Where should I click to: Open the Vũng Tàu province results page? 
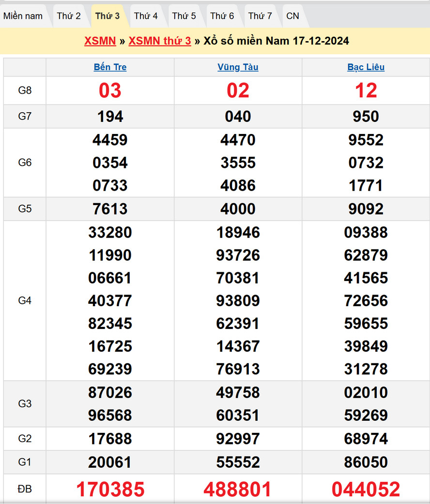(238, 67)
